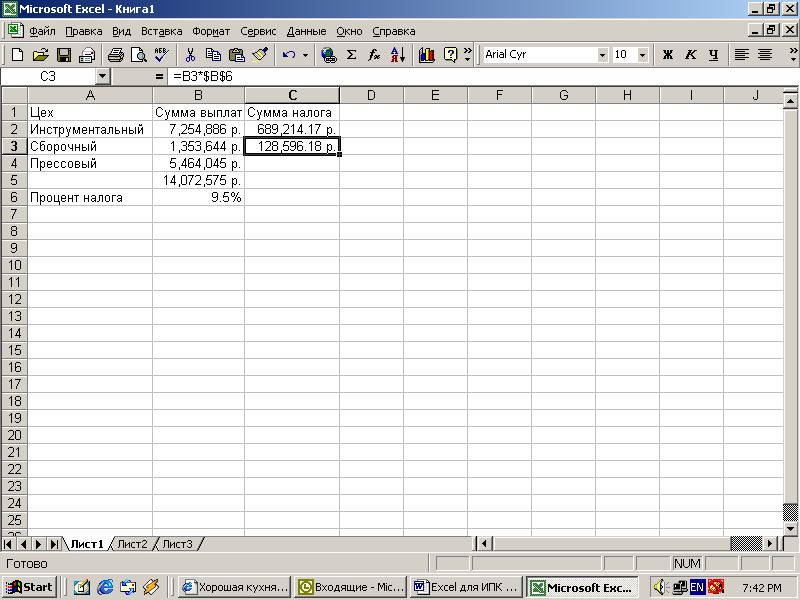Click the Name Box showing C3
Screen dimensions: 800x600
[48, 77]
